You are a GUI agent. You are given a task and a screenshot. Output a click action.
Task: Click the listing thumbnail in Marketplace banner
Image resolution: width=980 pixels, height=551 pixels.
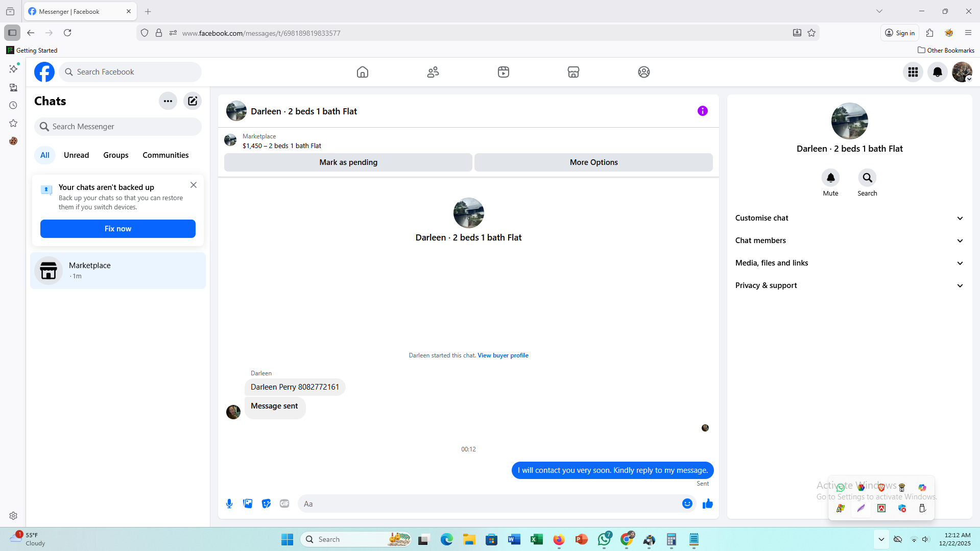point(230,140)
